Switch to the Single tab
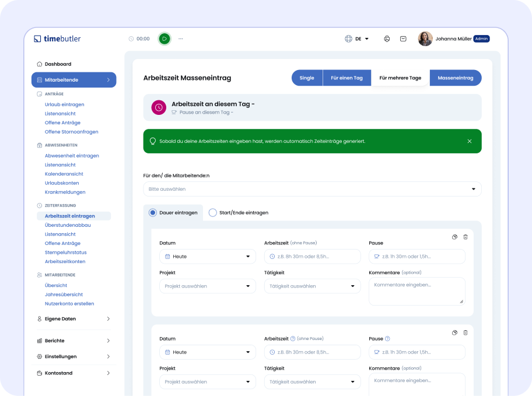 pyautogui.click(x=307, y=78)
